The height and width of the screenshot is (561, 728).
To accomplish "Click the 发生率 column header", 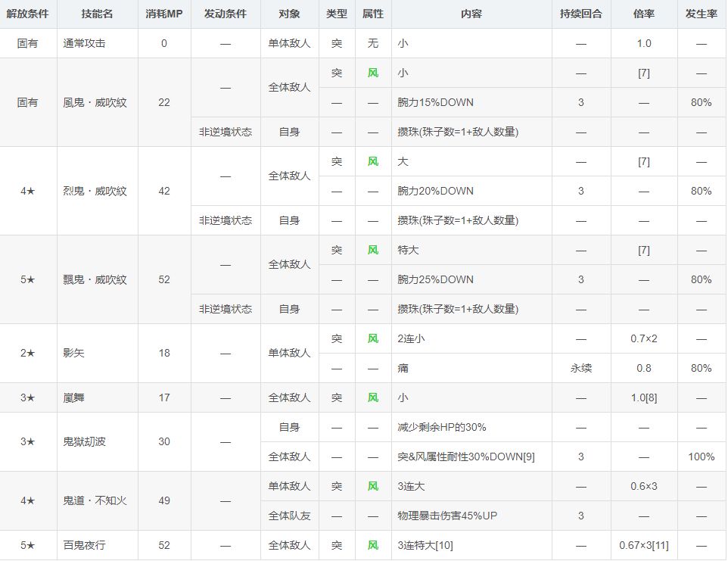I will click(x=701, y=14).
